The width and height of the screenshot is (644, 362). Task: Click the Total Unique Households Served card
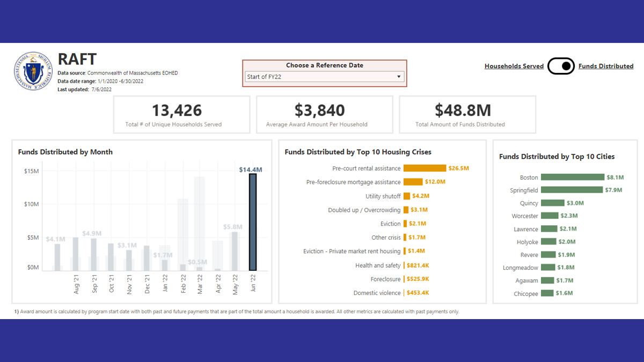(x=181, y=114)
